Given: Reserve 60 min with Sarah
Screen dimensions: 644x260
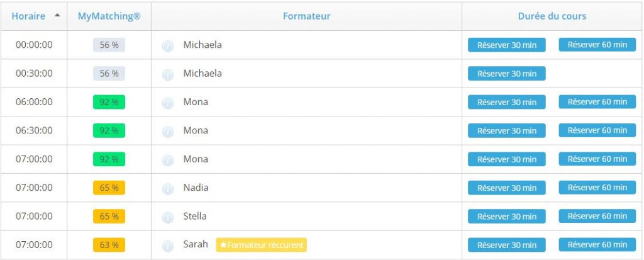Looking at the screenshot, I should [x=597, y=245].
